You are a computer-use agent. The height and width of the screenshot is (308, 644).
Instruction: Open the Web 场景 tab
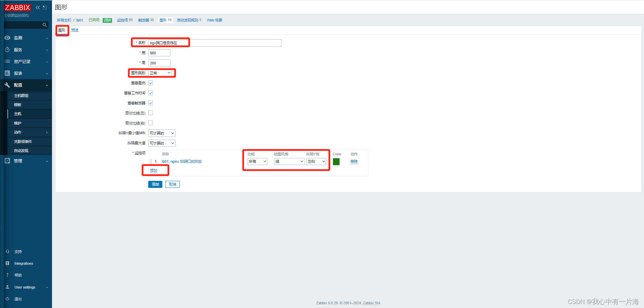point(214,20)
